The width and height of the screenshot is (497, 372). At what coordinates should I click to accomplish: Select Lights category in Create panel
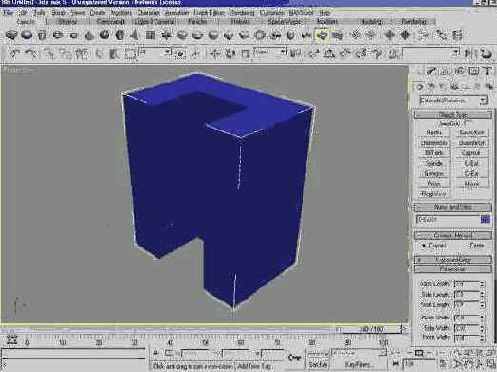tap(442, 87)
